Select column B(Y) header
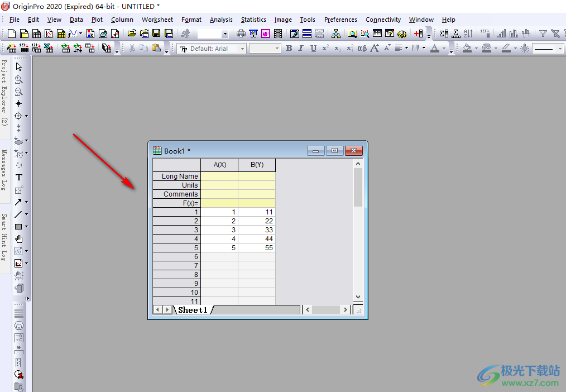Image resolution: width=566 pixels, height=392 pixels. [x=257, y=165]
